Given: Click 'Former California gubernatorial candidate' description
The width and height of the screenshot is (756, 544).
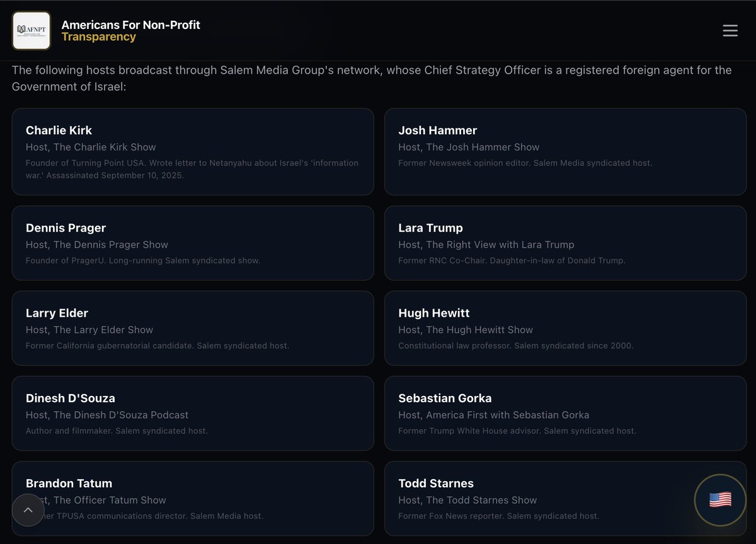Looking at the screenshot, I should click(x=157, y=345).
